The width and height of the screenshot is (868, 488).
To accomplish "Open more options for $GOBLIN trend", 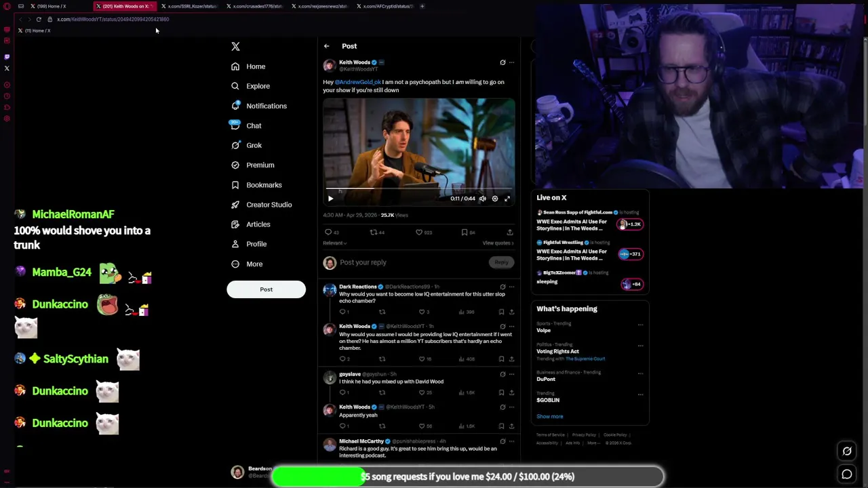I will (x=640, y=394).
